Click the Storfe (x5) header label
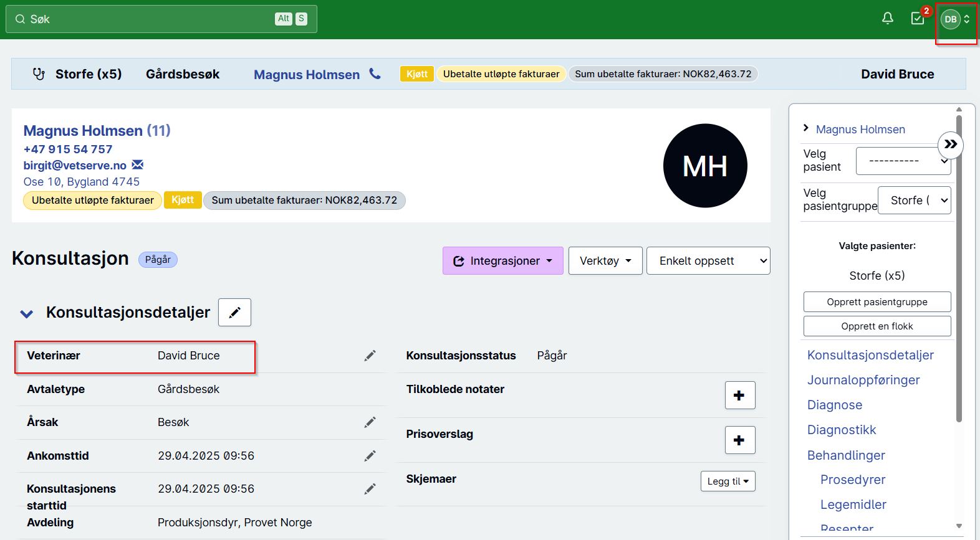The height and width of the screenshot is (540, 980). pos(89,74)
